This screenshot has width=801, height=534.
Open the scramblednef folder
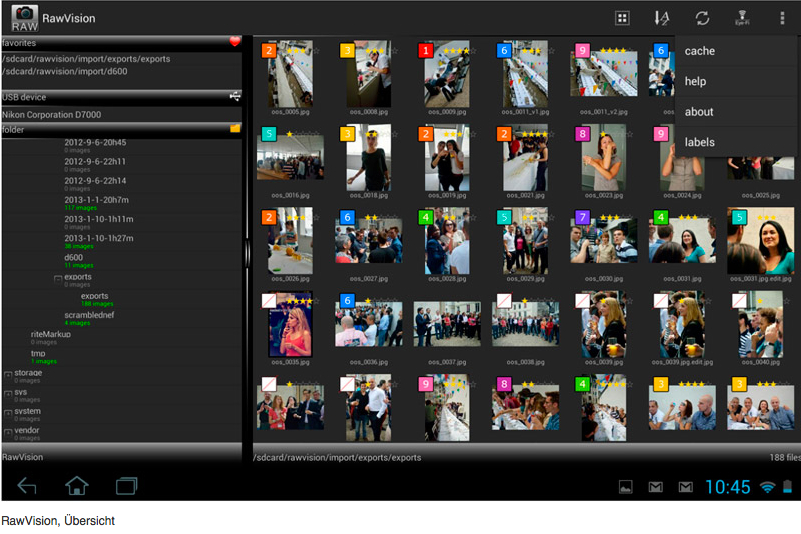(x=89, y=318)
